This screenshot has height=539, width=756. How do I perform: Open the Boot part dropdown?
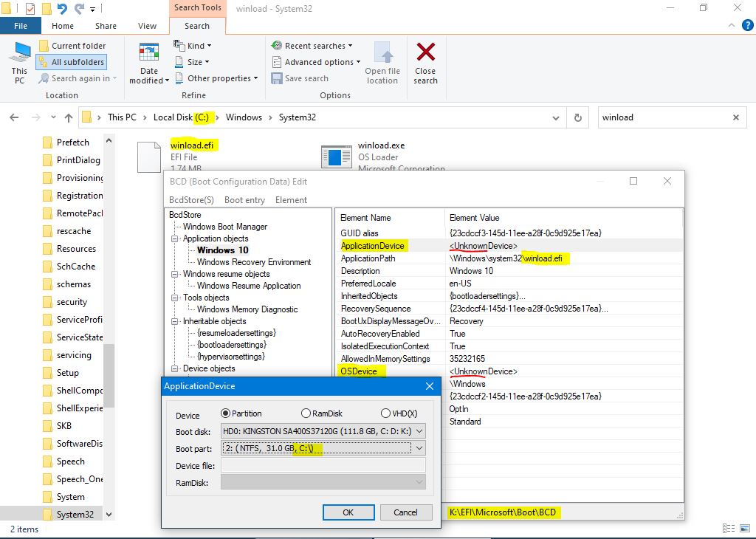tap(419, 448)
